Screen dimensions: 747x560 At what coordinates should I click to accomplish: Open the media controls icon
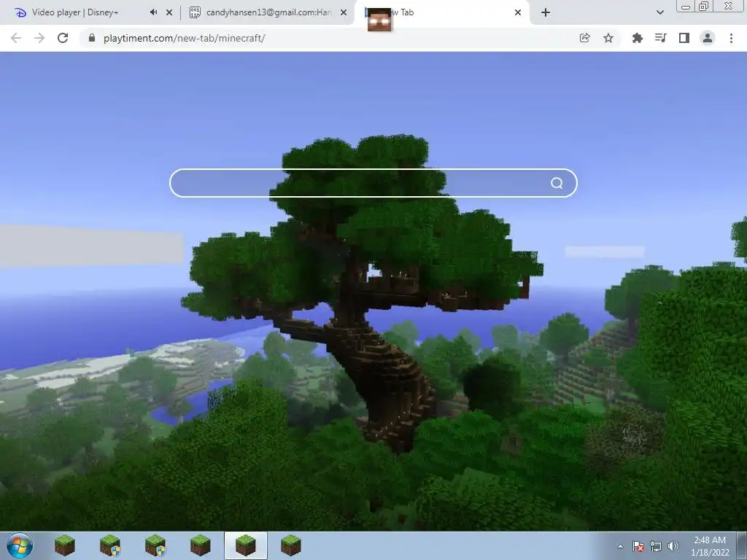(660, 38)
